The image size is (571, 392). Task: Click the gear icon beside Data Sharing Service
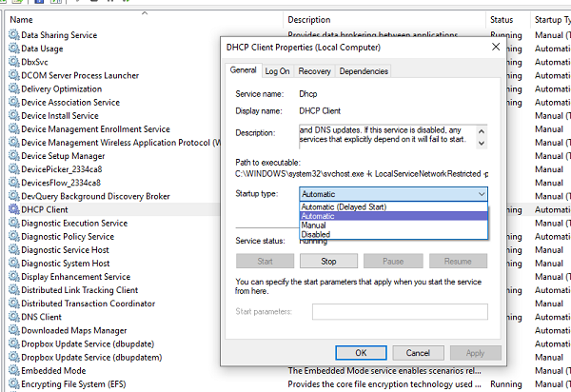click(x=14, y=35)
